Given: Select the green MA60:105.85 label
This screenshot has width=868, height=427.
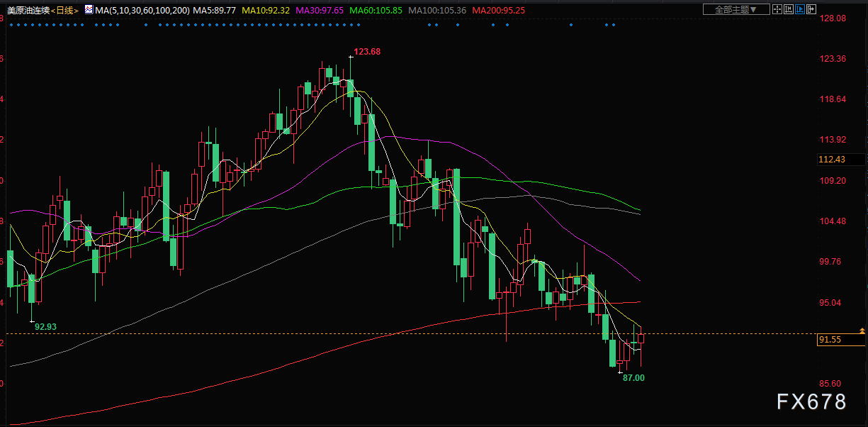Looking at the screenshot, I should coord(376,11).
